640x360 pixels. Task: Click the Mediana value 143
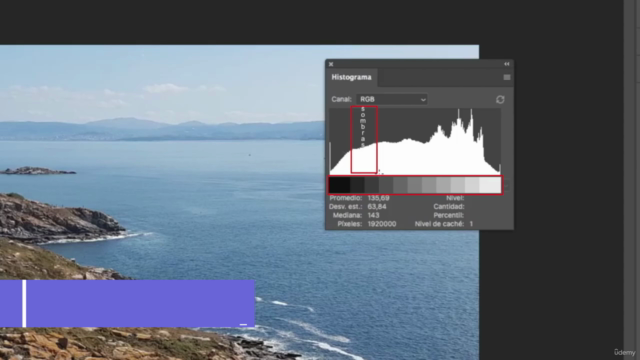pos(373,215)
